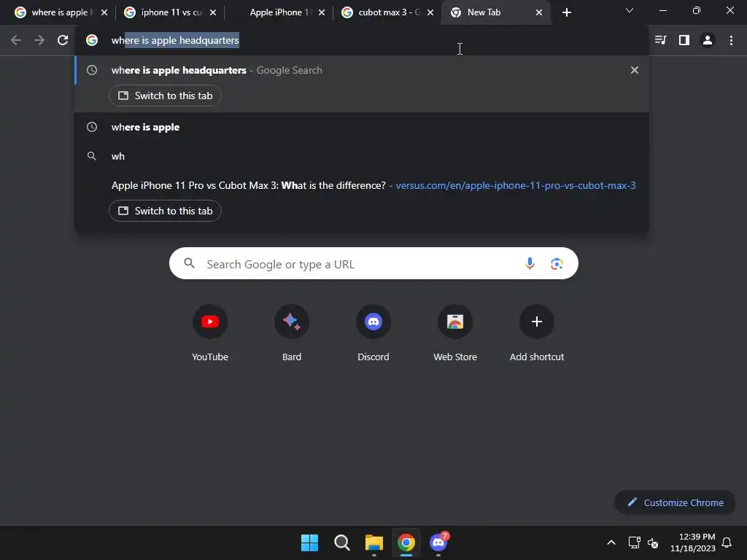Close the Apple iPhone 11 tab
The image size is (747, 560).
click(x=322, y=12)
